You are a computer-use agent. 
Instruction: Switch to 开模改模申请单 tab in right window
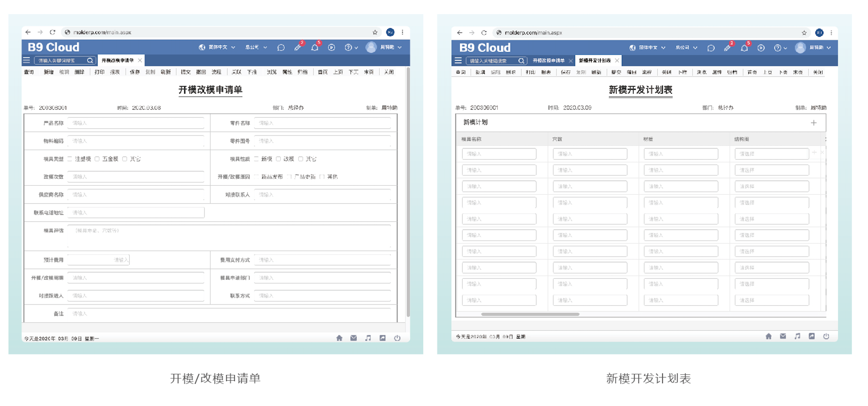coord(548,61)
